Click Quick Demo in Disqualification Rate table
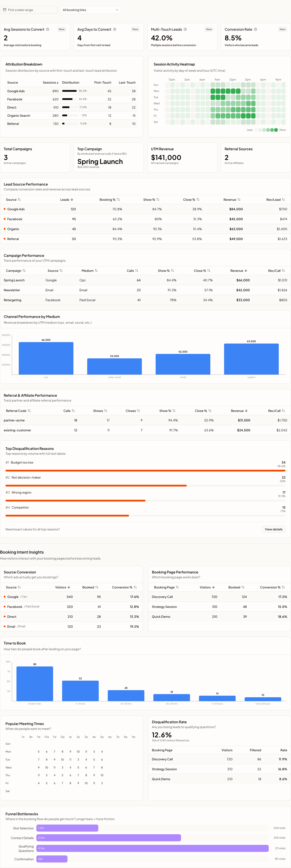Image resolution: width=291 pixels, height=868 pixels. coord(161,779)
